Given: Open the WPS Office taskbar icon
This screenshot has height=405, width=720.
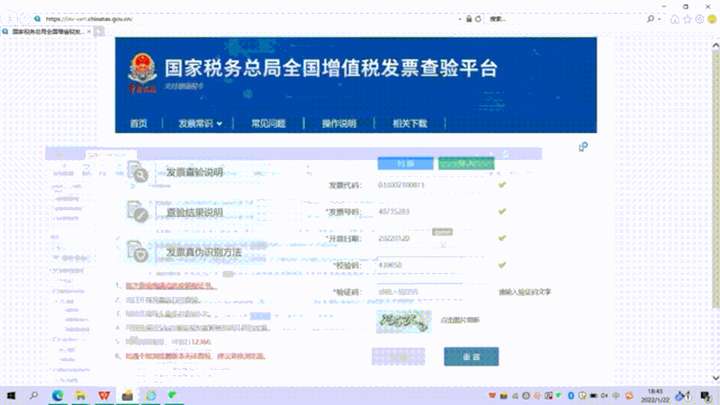Looking at the screenshot, I should coord(104,395).
